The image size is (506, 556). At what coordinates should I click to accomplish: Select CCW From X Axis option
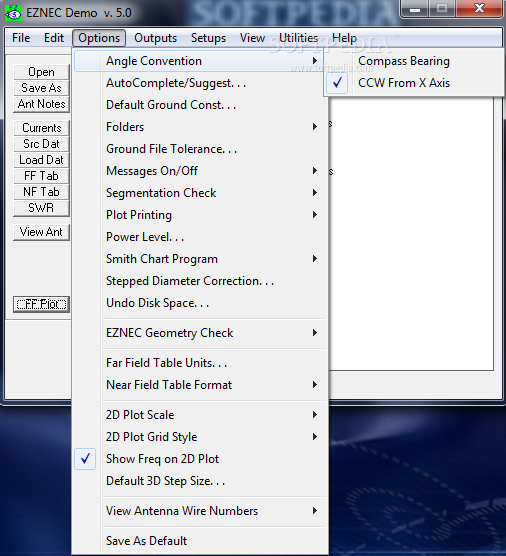pos(414,83)
